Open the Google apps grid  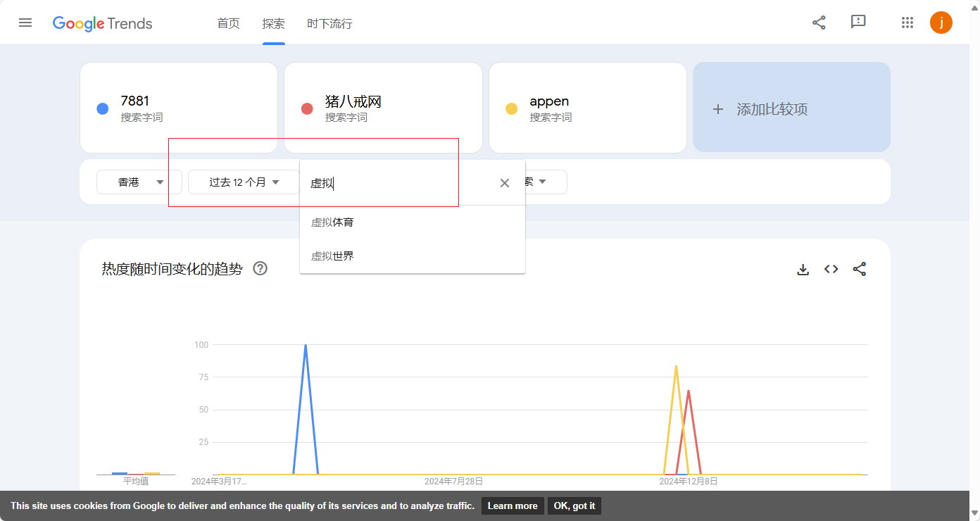[907, 23]
